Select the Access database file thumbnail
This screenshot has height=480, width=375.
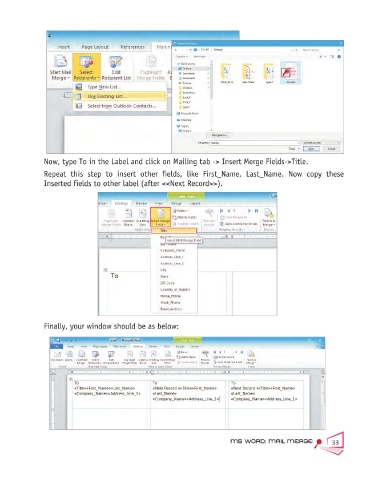[290, 73]
